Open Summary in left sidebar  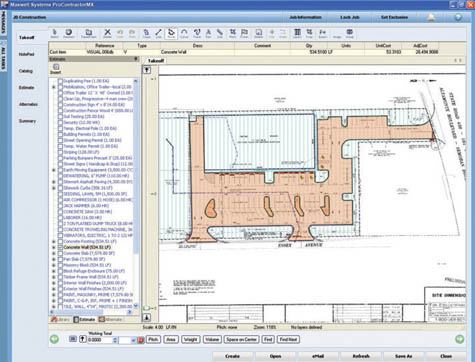27,121
